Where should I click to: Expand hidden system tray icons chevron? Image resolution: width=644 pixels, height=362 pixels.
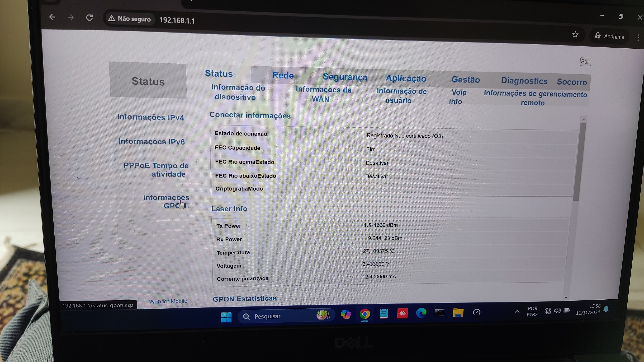click(x=517, y=311)
